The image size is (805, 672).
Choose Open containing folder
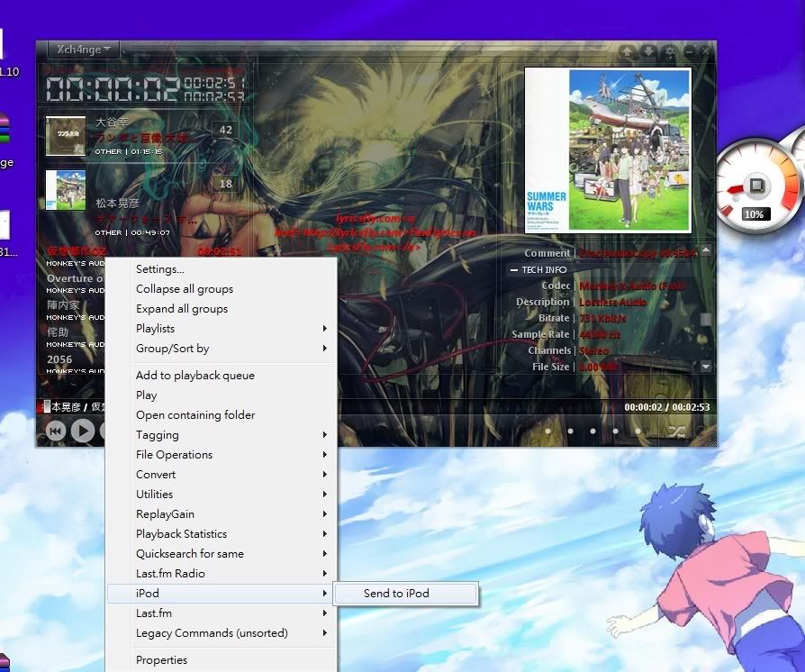[222, 415]
